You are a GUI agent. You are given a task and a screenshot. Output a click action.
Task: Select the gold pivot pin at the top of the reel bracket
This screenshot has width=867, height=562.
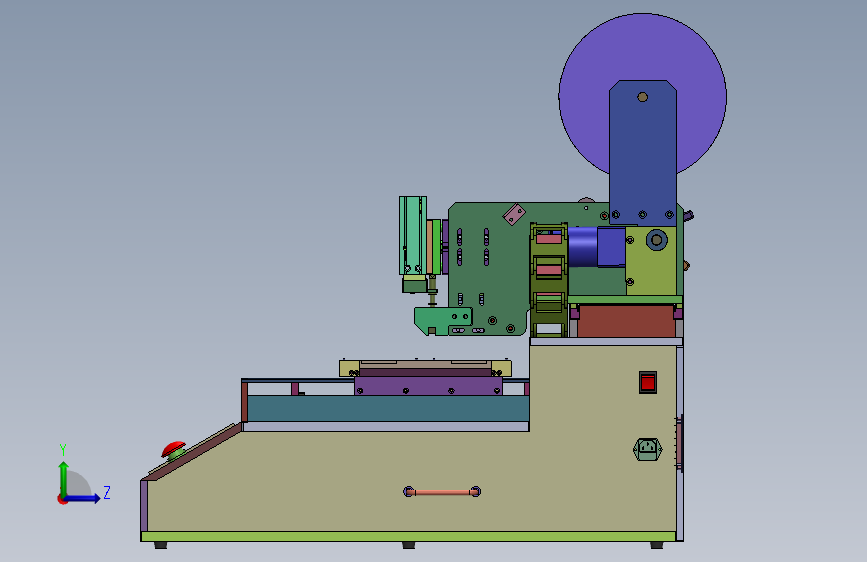(x=643, y=97)
